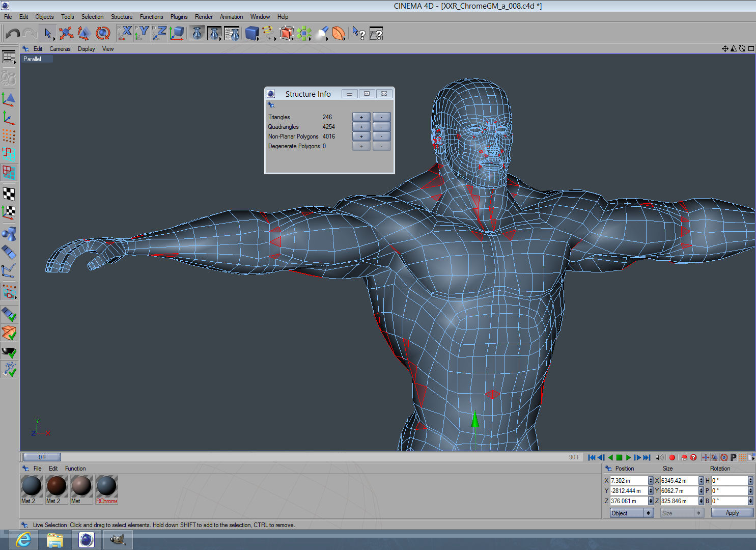Viewport: 756px width, 550px height.
Task: Open the viewport Cameras menu
Action: [60, 49]
